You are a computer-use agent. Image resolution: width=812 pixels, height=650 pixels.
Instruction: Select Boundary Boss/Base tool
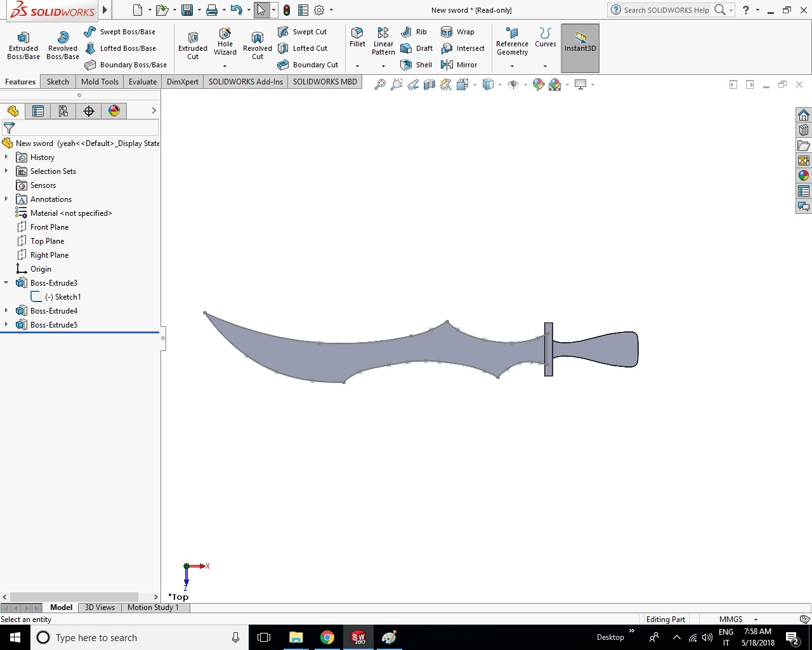[x=126, y=65]
